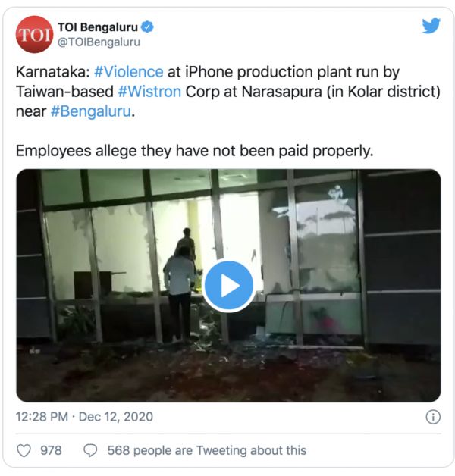This screenshot has height=476, width=455.
Task: Open the #Violence hashtag
Action: tap(128, 72)
